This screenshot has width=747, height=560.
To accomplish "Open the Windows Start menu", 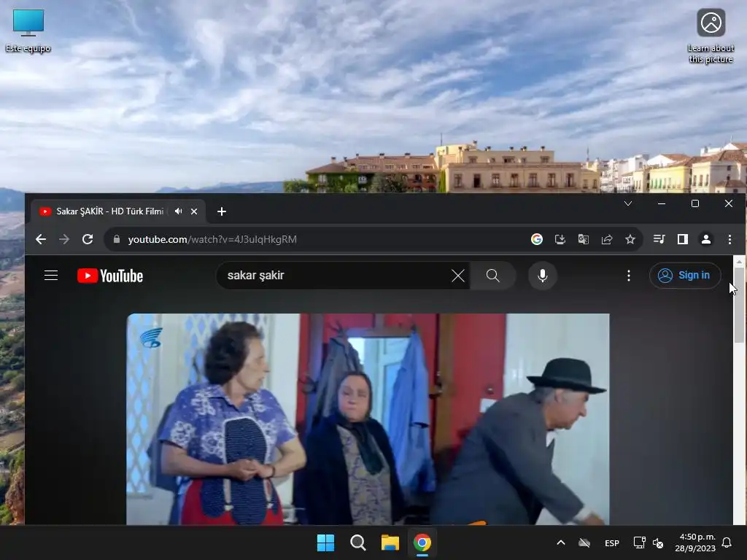I will (326, 542).
